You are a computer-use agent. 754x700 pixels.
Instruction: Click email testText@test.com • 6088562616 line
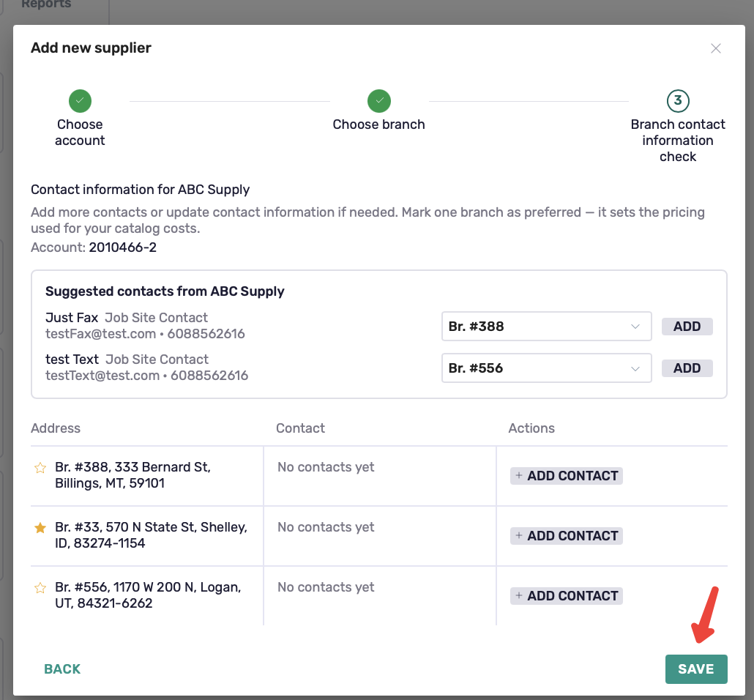pos(146,376)
